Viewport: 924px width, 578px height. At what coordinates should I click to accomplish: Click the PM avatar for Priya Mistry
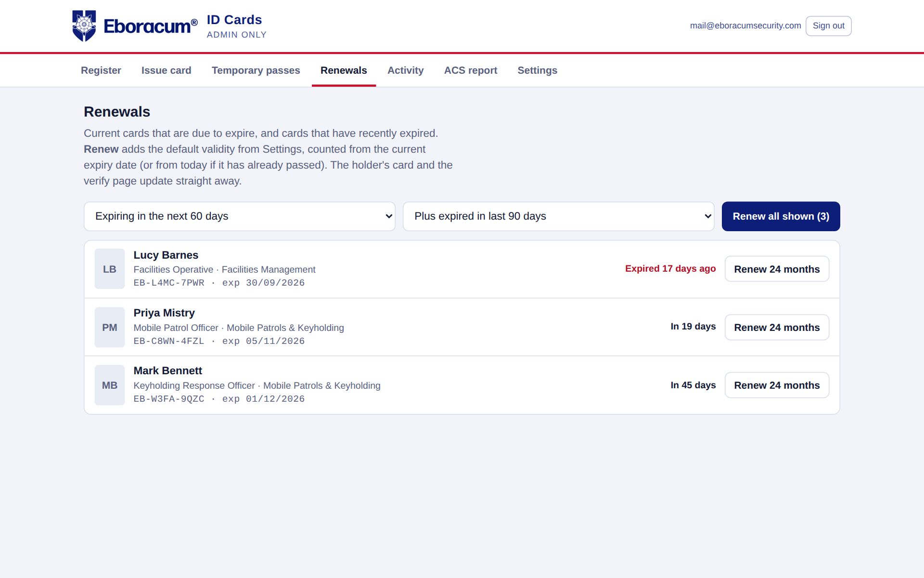point(110,327)
